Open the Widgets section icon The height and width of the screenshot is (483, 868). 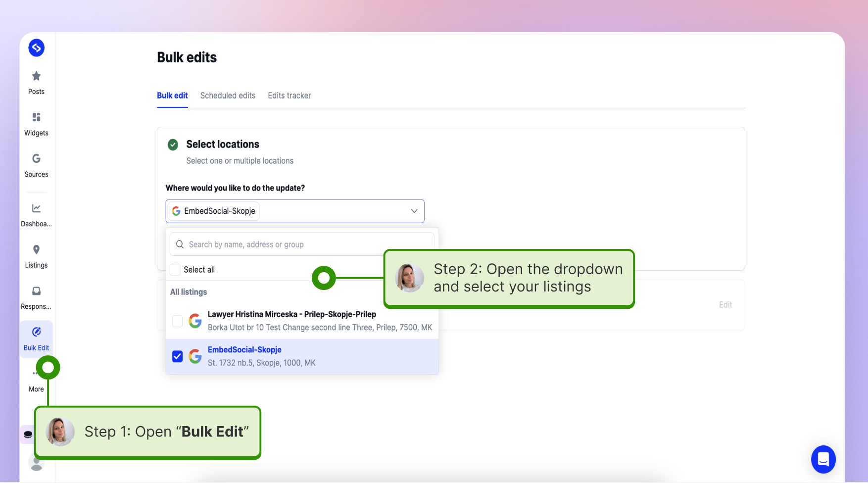(x=36, y=117)
